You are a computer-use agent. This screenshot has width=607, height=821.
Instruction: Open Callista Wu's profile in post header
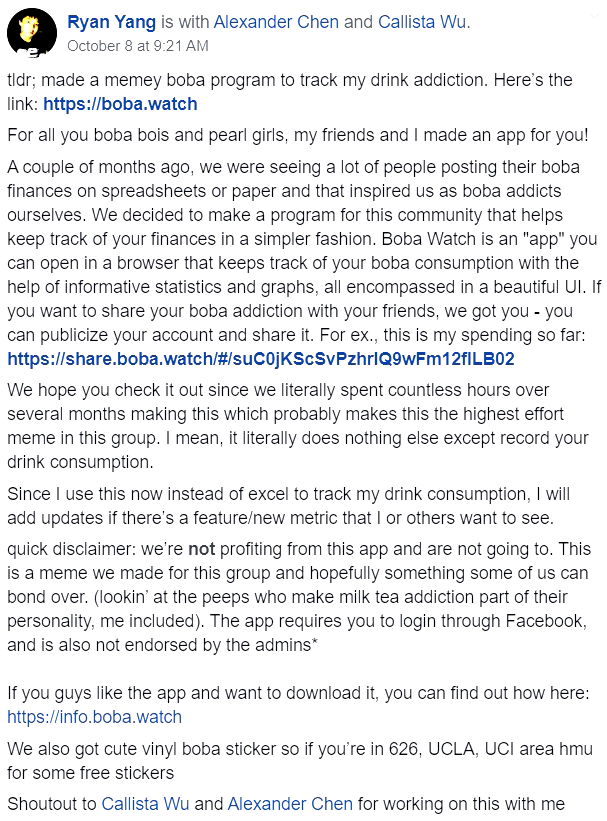tap(422, 22)
